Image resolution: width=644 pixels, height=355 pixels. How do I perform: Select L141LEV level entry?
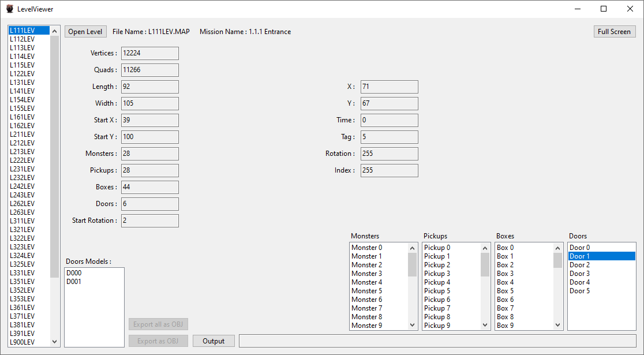click(29, 91)
